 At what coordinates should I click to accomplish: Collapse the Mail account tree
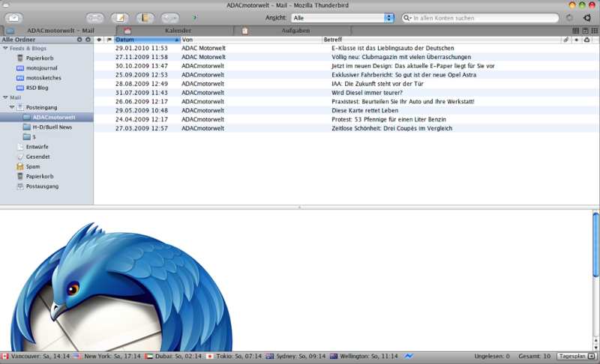pos(5,97)
